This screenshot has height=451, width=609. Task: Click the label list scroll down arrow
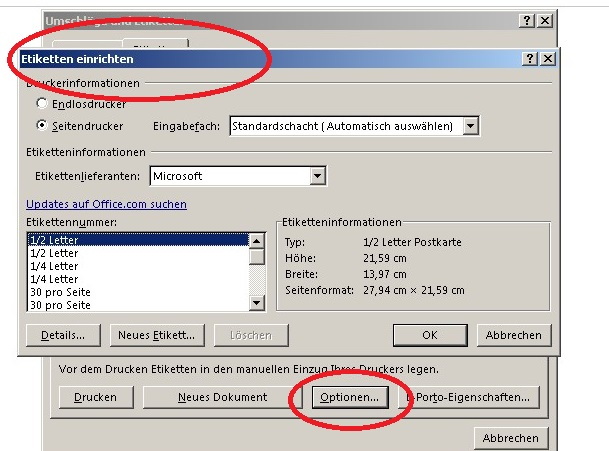[256, 304]
